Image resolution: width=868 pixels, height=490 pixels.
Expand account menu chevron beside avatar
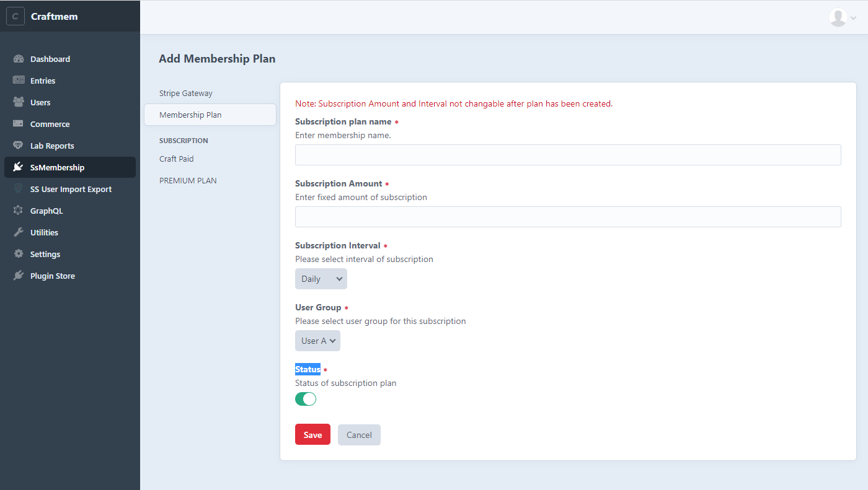tap(854, 18)
